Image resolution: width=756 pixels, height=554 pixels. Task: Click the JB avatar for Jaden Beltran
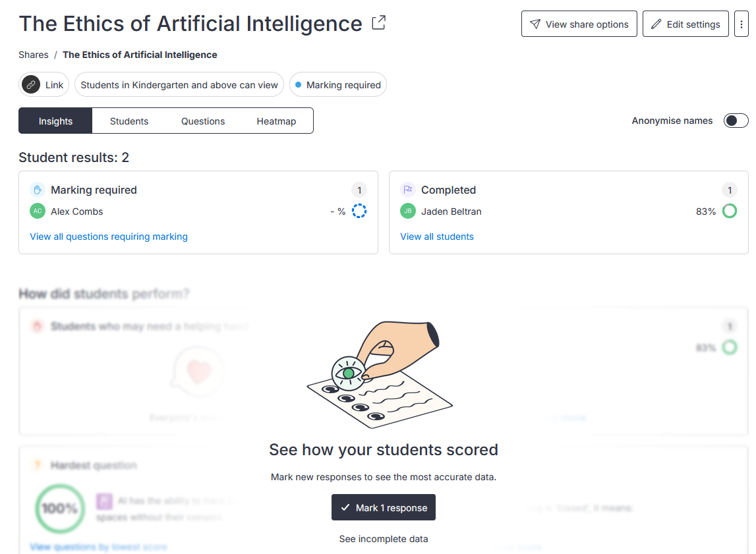coord(408,211)
